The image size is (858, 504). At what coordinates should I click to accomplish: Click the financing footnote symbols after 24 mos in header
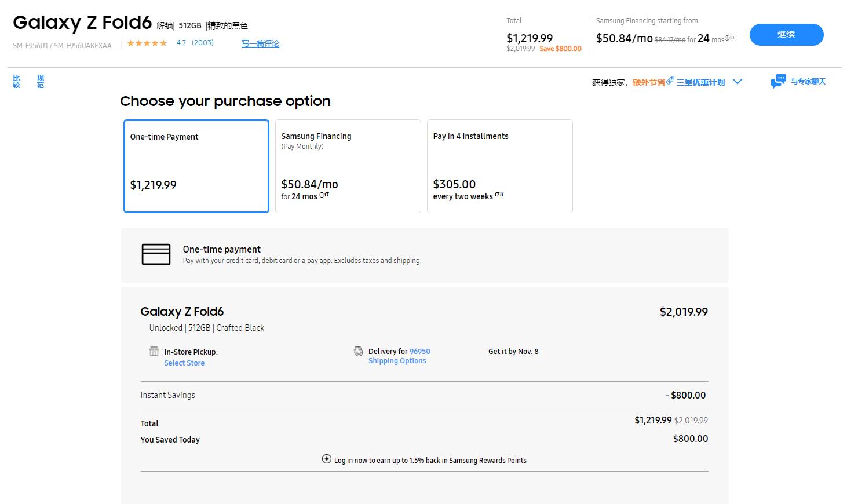[x=729, y=38]
